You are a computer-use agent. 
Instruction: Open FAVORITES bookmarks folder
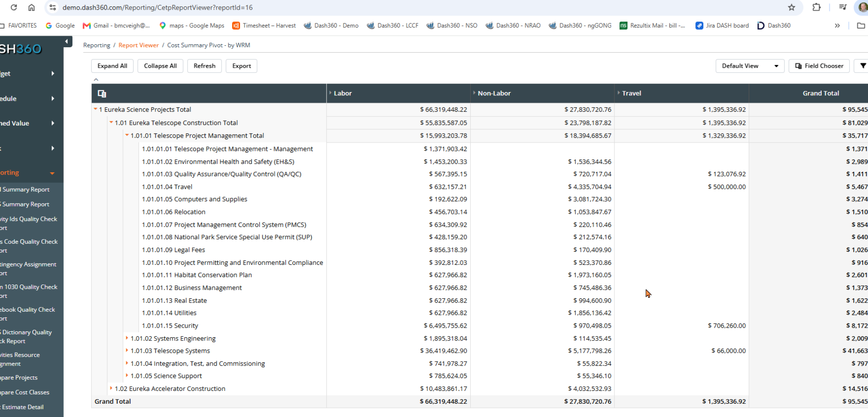pyautogui.click(x=18, y=26)
